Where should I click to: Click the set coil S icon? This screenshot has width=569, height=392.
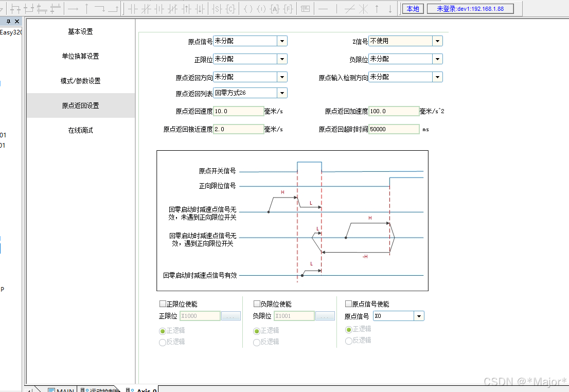coord(217,9)
